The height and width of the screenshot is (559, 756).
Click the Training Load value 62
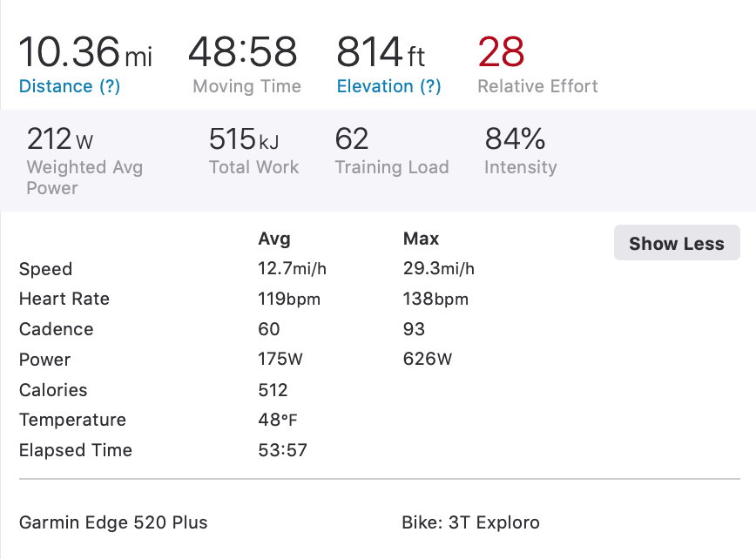[x=352, y=139]
